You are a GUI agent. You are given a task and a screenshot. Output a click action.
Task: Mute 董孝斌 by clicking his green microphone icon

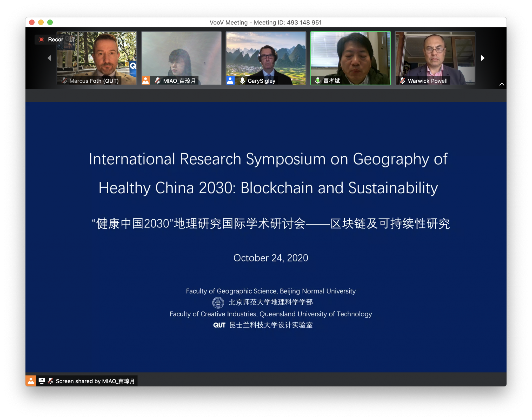[318, 81]
